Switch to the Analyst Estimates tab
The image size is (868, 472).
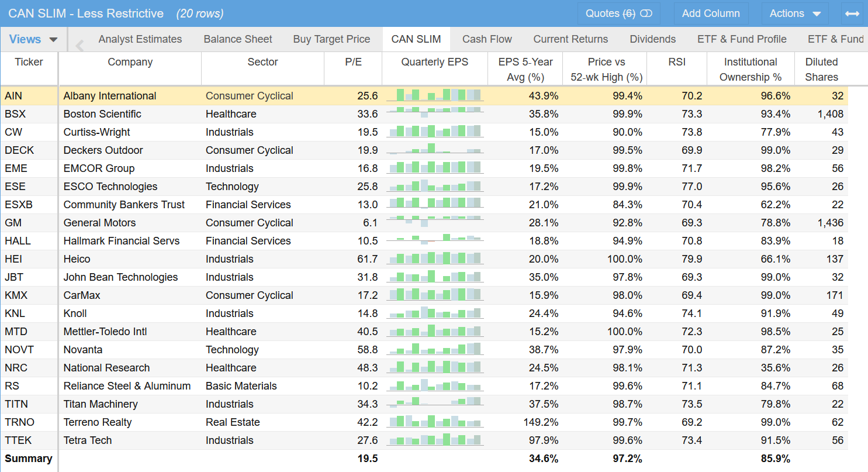click(140, 39)
